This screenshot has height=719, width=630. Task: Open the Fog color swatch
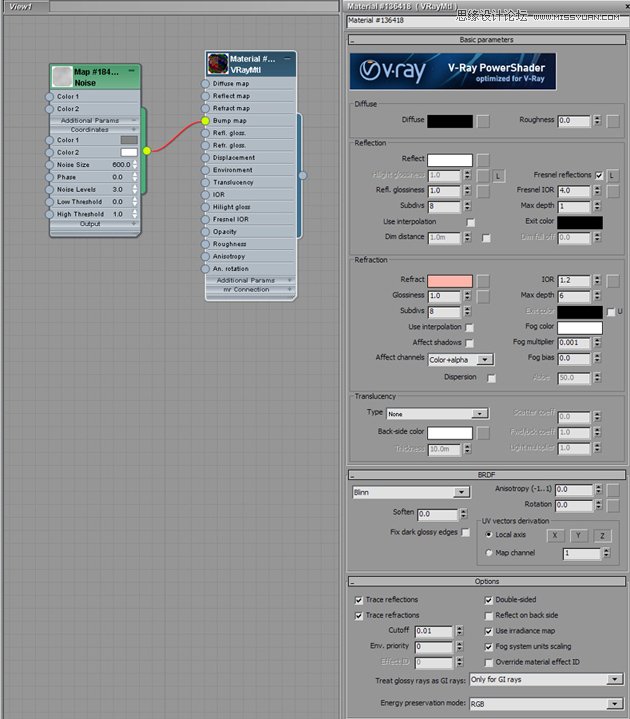(x=580, y=327)
